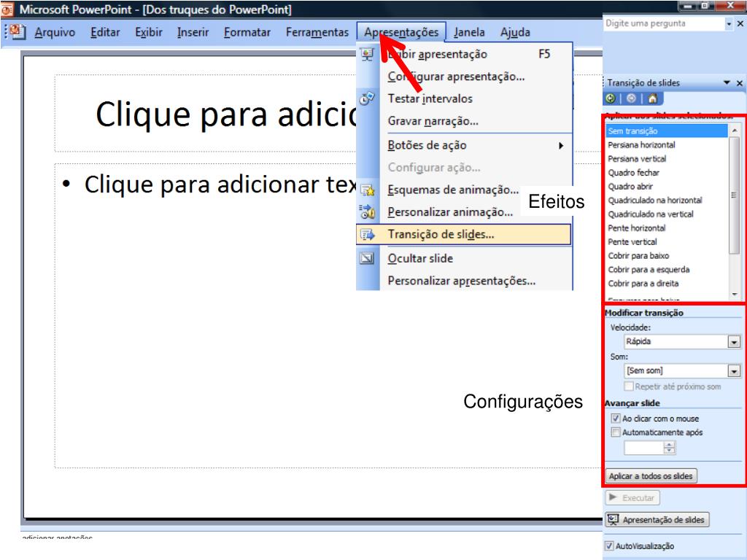This screenshot has width=747, height=560.
Task: Click the transition list scrollbar thumb
Action: point(734,195)
